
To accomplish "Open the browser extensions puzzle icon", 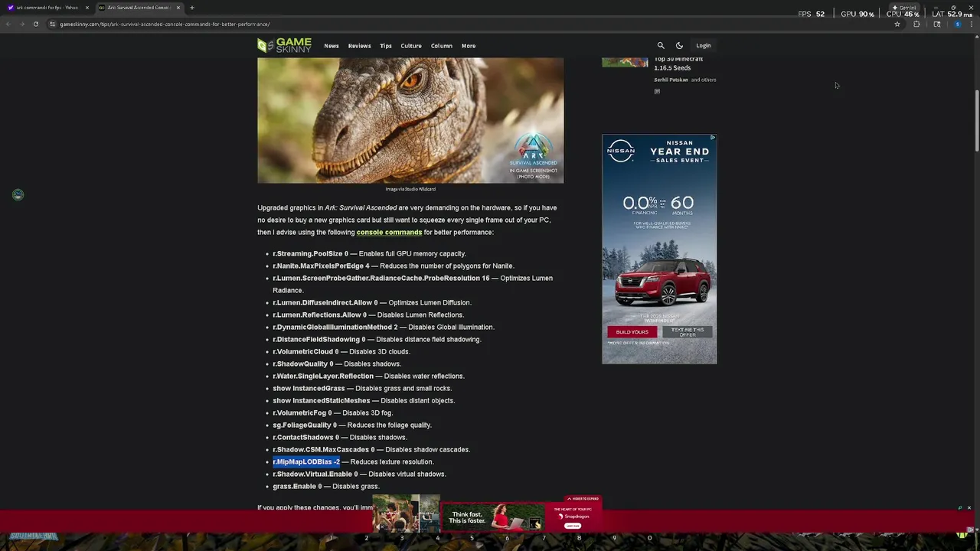I will (x=916, y=24).
